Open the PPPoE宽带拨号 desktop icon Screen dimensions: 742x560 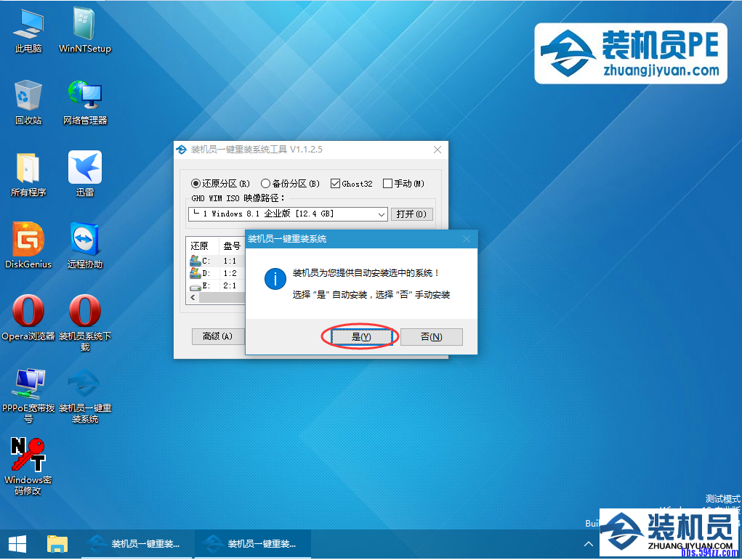click(28, 384)
